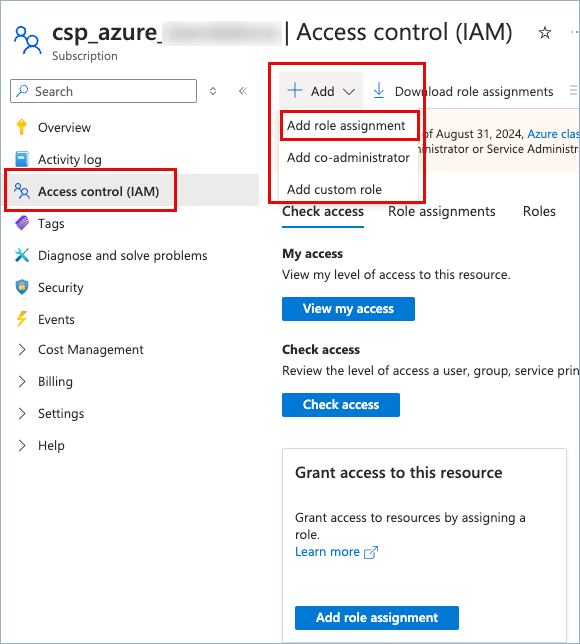Switch to the Check access tab

[x=323, y=212]
